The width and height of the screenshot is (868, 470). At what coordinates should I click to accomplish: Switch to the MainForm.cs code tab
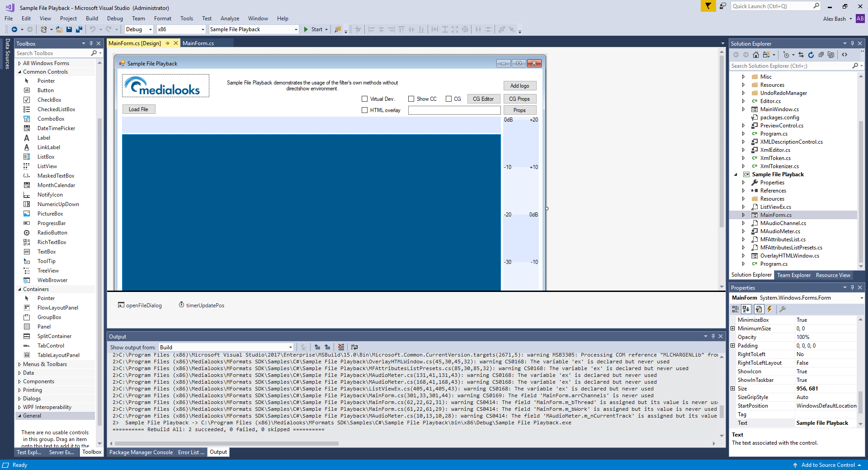coord(198,43)
